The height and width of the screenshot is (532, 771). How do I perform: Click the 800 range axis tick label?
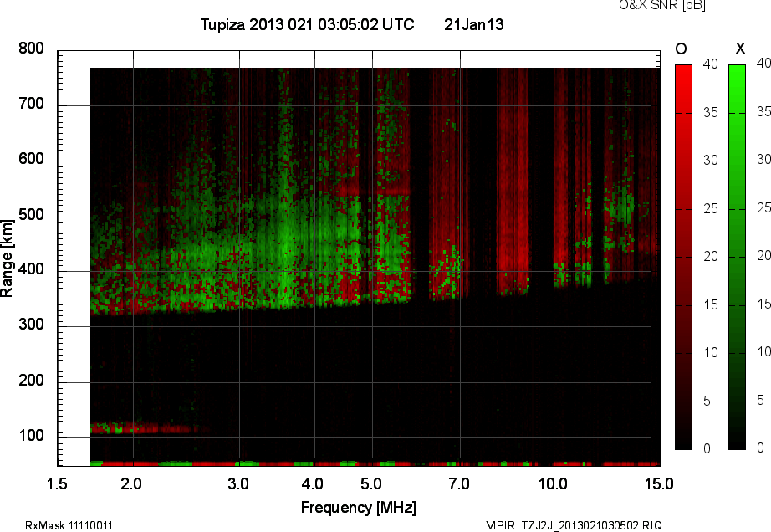[x=32, y=49]
